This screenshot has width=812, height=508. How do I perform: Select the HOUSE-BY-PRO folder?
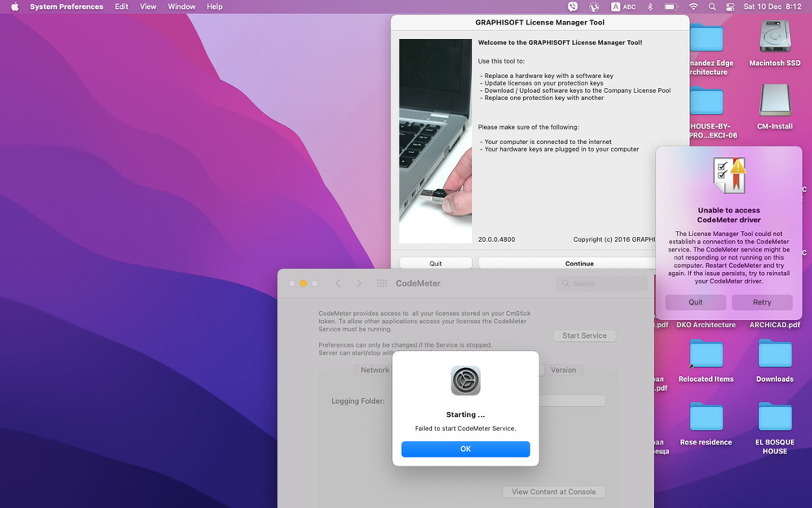(x=707, y=101)
